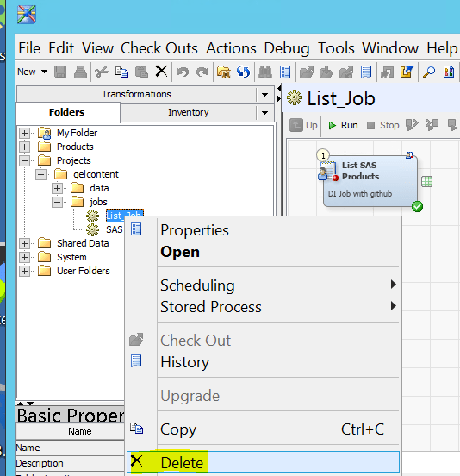Open the Check Outs menu
The height and width of the screenshot is (476, 460).
tap(159, 48)
